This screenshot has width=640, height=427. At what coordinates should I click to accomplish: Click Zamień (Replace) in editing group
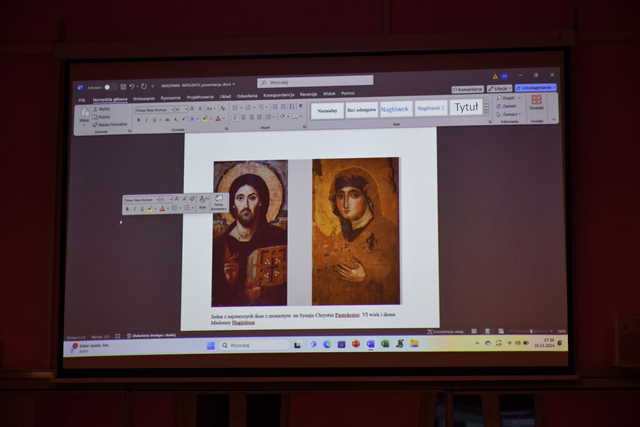[507, 106]
